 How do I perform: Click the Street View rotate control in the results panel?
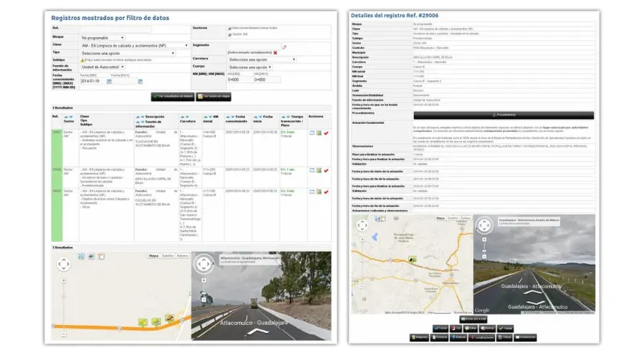pyautogui.click(x=204, y=265)
